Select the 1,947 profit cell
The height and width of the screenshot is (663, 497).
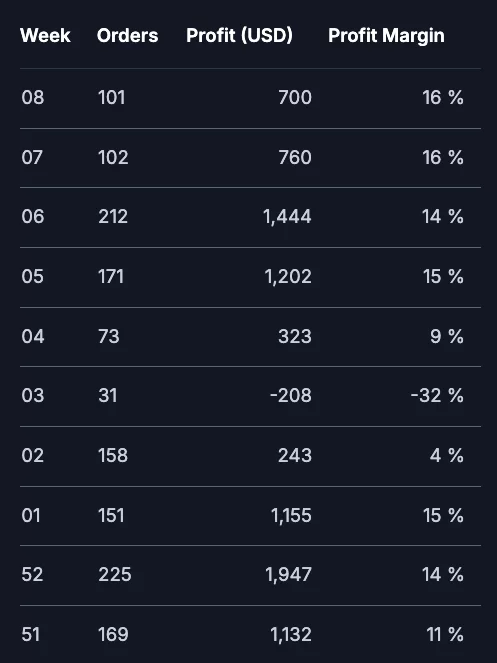(x=288, y=575)
